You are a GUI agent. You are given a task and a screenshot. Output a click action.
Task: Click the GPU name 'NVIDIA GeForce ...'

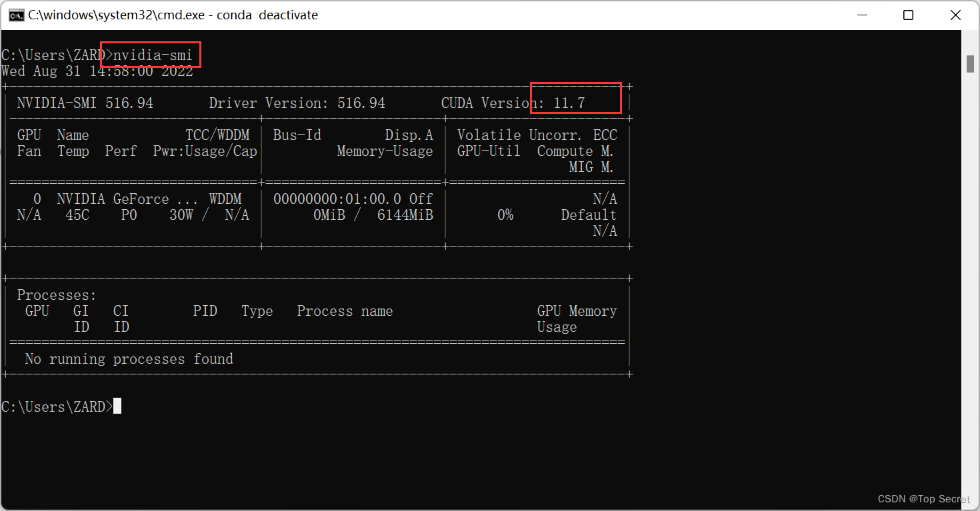[127, 199]
